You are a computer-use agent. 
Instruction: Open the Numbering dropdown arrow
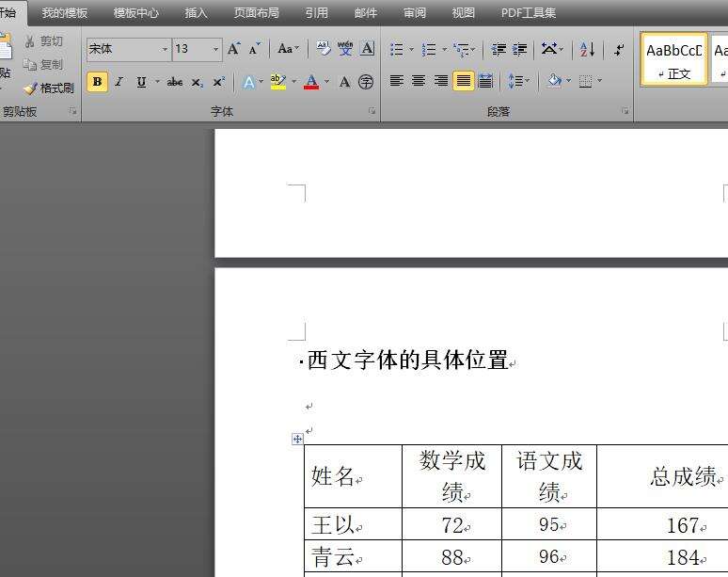444,49
